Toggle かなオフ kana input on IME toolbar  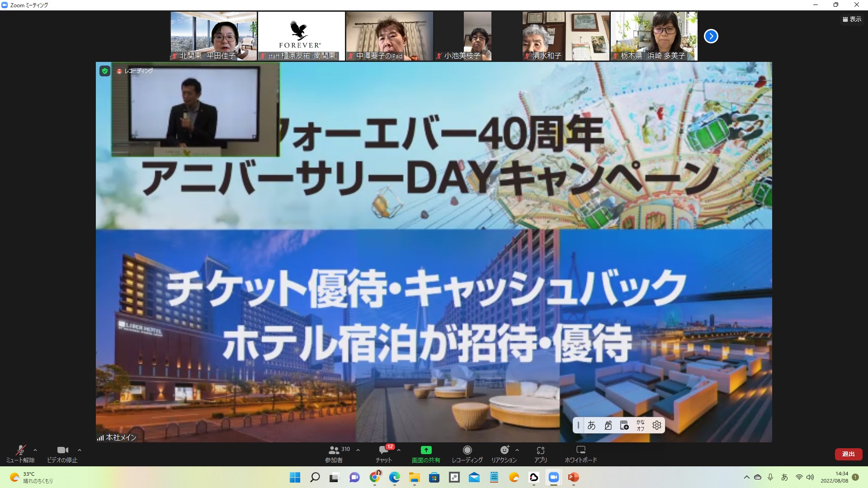pos(641,425)
